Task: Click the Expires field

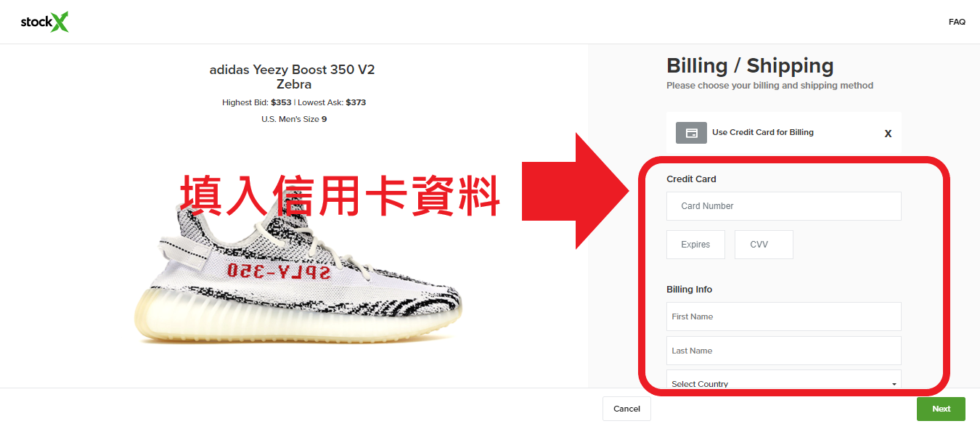Action: click(695, 245)
